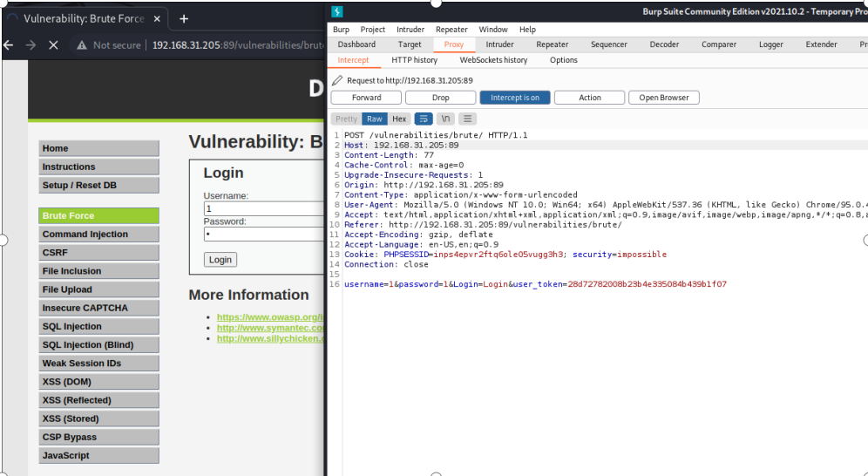
Task: Open the Intruder menu
Action: coord(410,30)
